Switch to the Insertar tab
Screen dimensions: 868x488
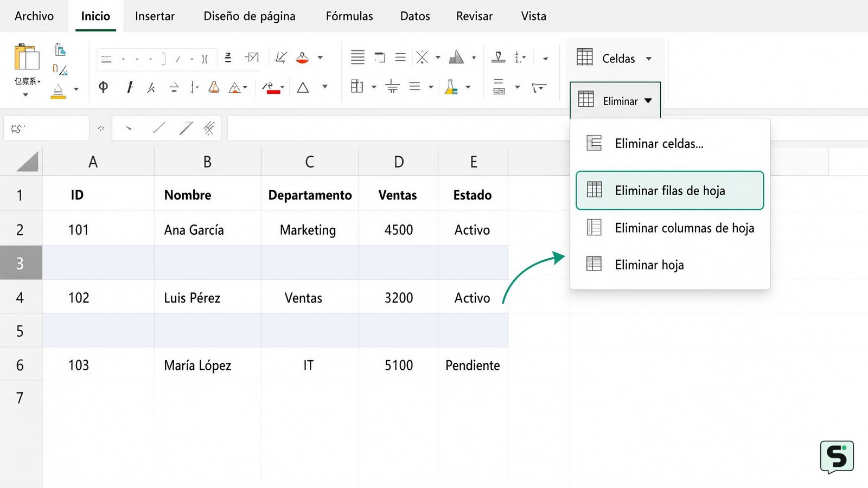tap(155, 16)
